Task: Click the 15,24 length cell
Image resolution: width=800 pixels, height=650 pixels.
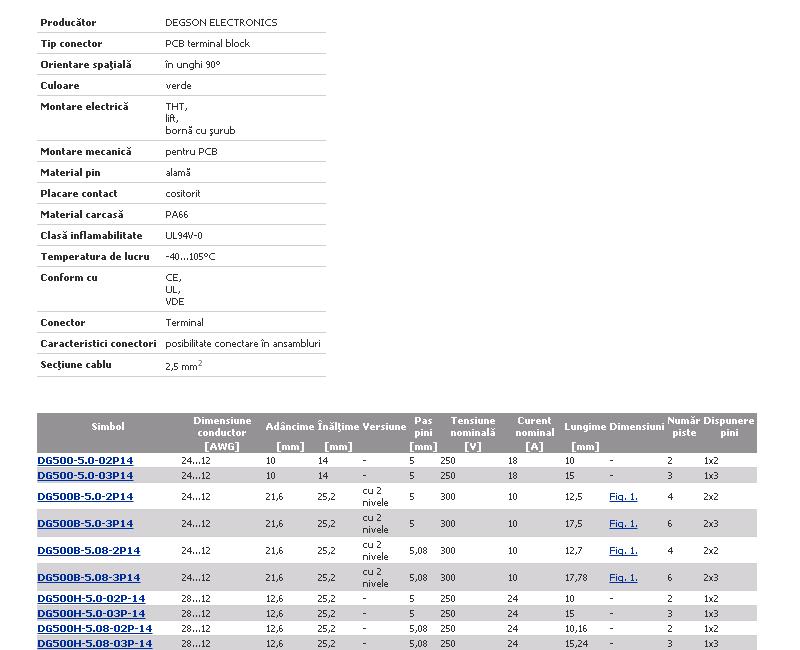Action: (x=576, y=643)
